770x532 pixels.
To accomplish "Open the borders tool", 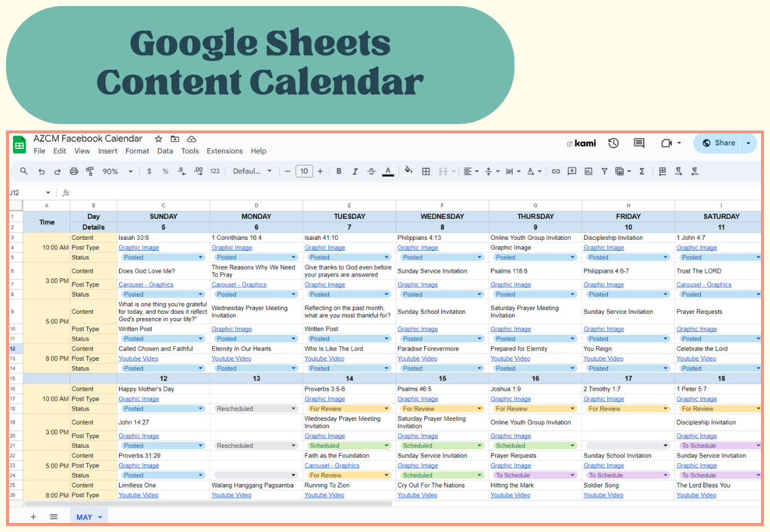I will point(426,171).
